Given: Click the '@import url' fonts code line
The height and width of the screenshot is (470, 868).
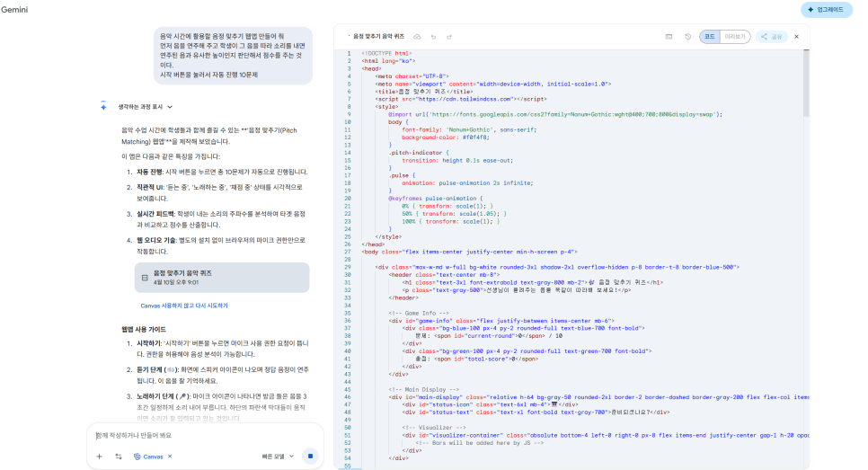Looking at the screenshot, I should [x=555, y=115].
